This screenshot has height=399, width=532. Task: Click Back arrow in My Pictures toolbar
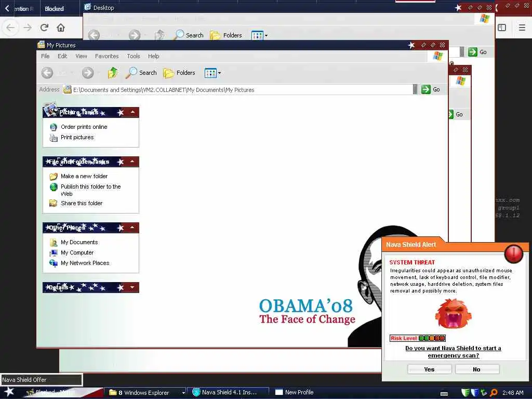pos(47,73)
